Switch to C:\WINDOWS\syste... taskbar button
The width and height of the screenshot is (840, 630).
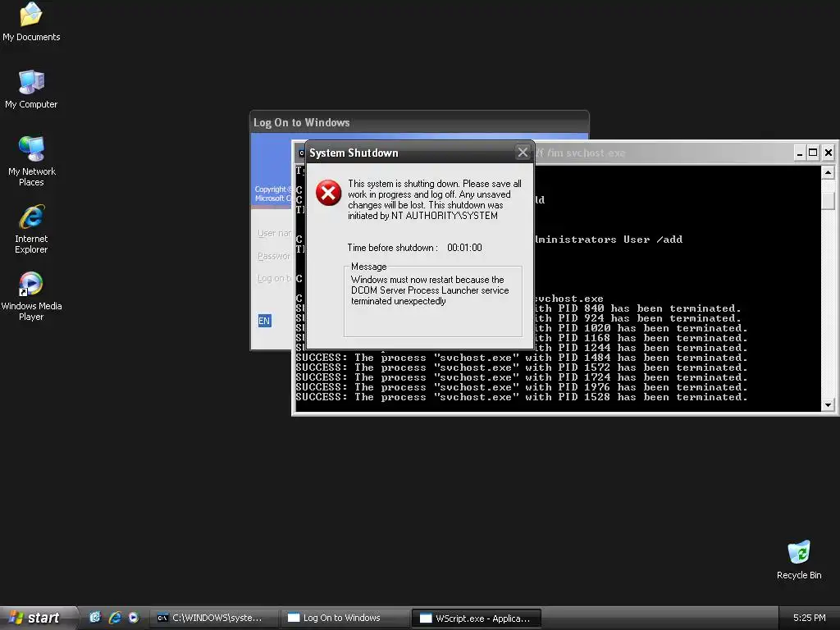pos(214,619)
